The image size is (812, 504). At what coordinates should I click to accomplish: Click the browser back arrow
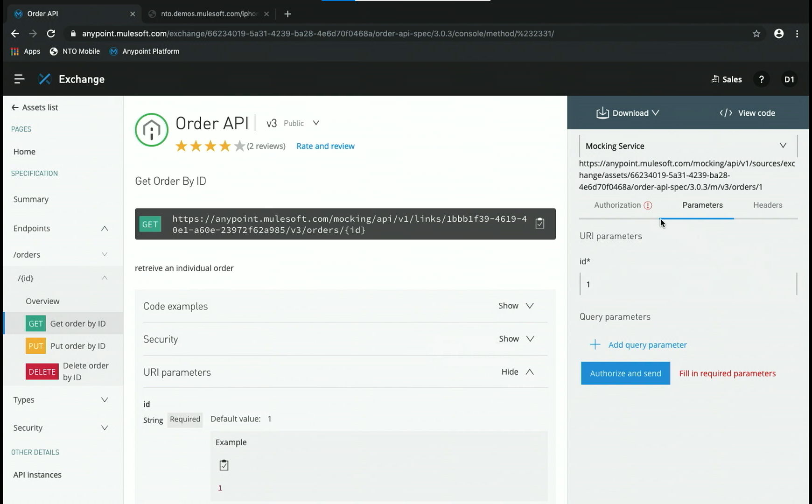pos(15,34)
